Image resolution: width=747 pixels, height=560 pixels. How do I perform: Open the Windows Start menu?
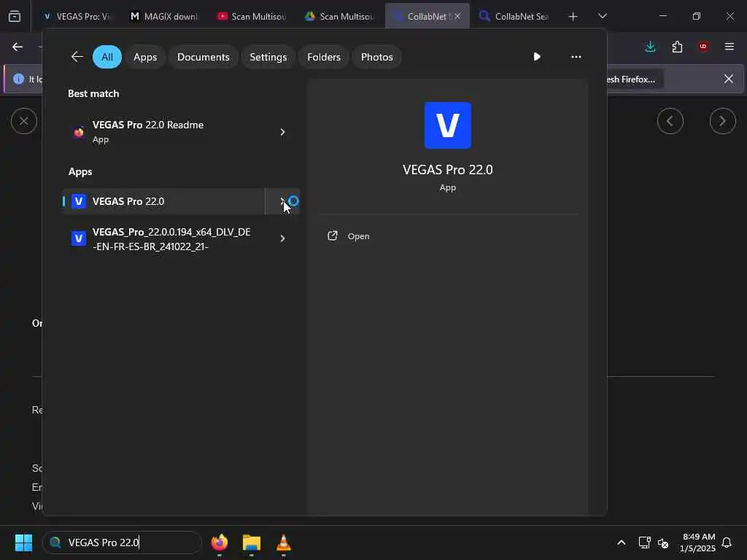pos(23,542)
